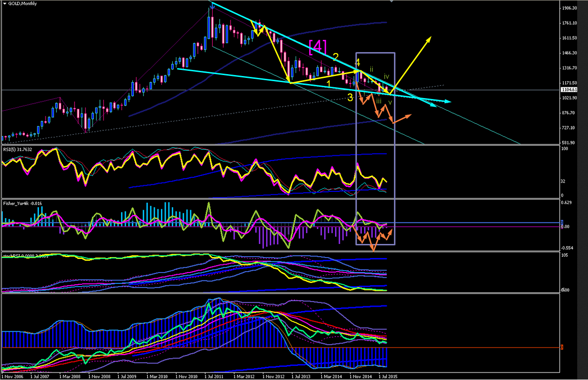Click the 1906.30 price scale label

pos(570,8)
